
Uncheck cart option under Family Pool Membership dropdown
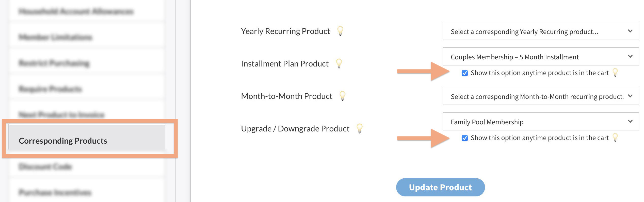[464, 138]
